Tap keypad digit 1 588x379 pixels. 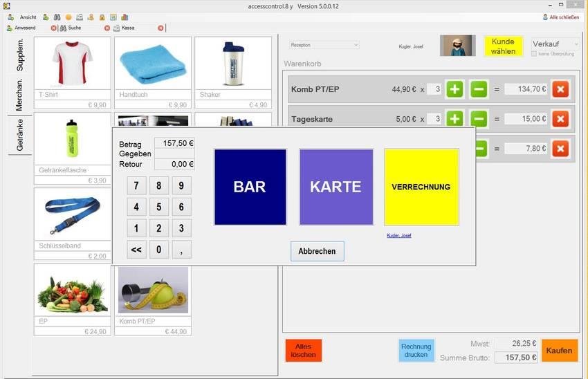(136, 228)
